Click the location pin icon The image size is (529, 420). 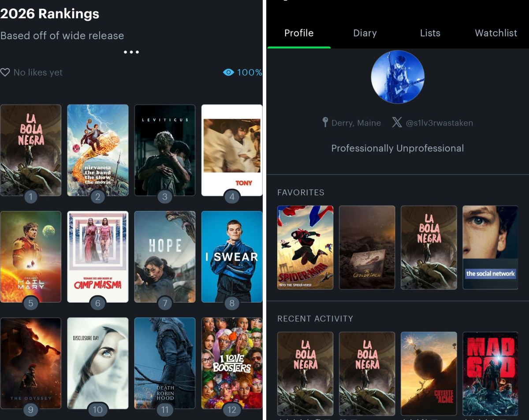click(325, 123)
